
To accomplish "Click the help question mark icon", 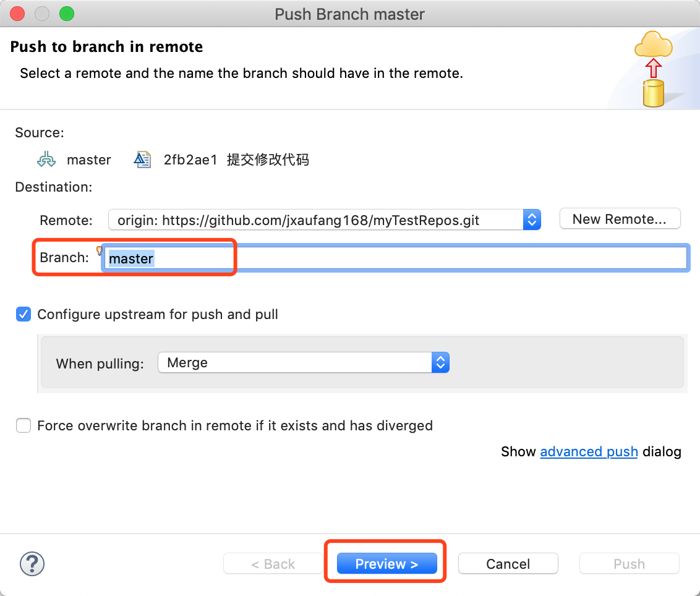I will tap(32, 564).
